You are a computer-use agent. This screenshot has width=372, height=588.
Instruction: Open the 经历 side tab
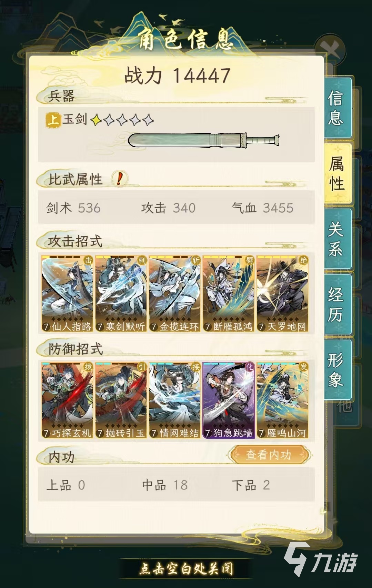click(337, 304)
